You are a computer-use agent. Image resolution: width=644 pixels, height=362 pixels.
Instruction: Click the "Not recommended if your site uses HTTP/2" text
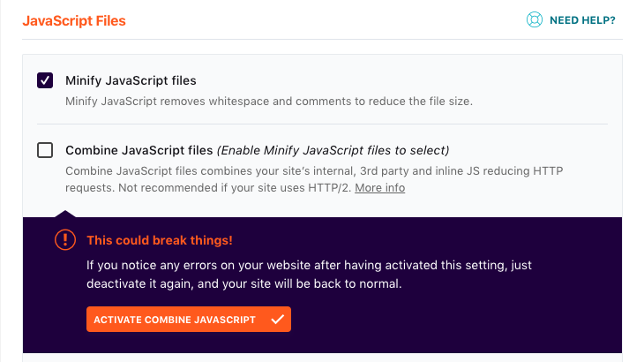pos(235,188)
